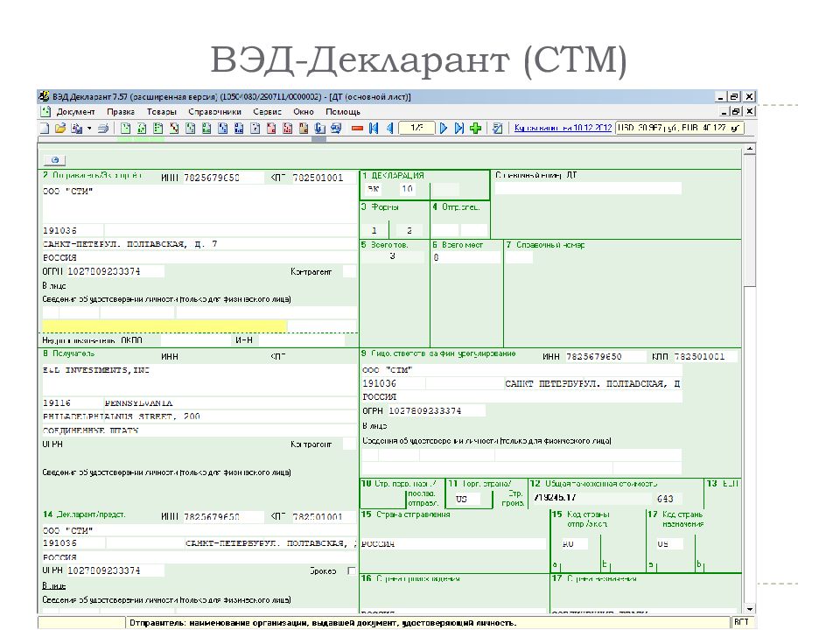Tick the Брокер checkbox in the Декларант box
840x630 pixels.
[352, 571]
